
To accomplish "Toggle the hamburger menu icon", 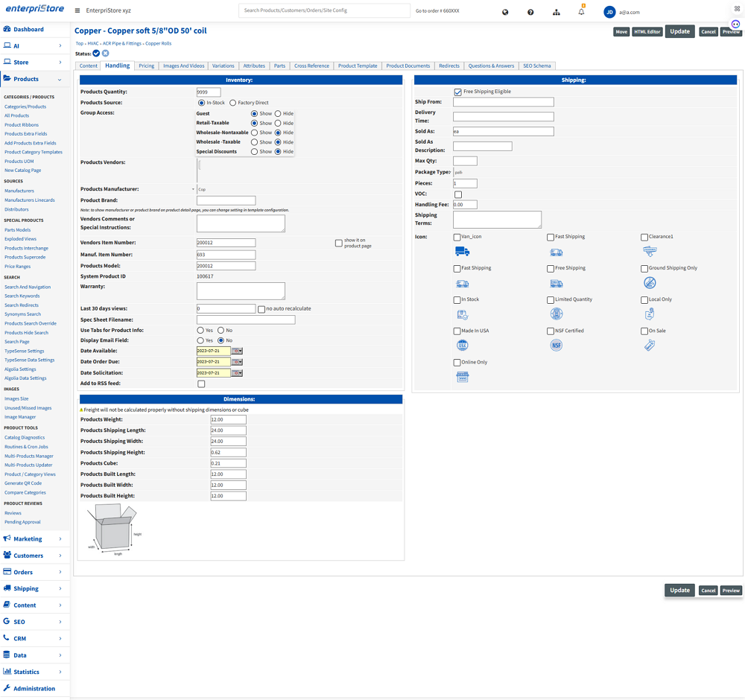I will [x=77, y=11].
